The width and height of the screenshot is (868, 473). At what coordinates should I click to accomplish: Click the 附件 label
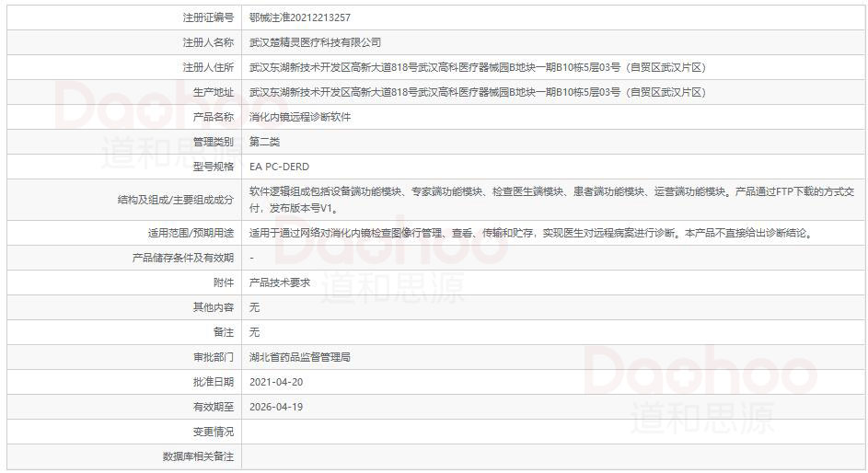click(223, 283)
